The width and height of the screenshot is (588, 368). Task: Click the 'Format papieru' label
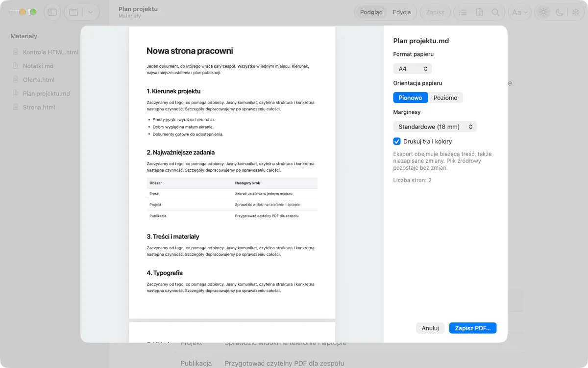tap(414, 54)
